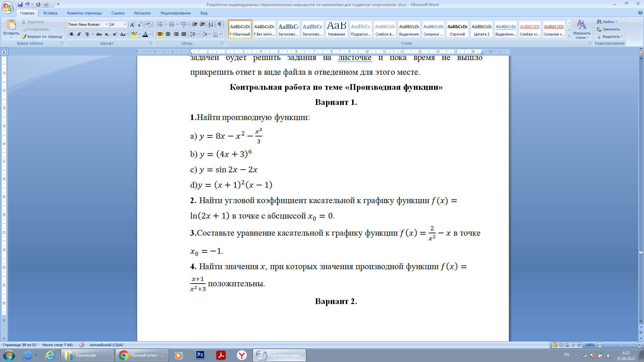Image resolution: width=644 pixels, height=362 pixels.
Task: Open Word help icon
Action: coord(640,13)
